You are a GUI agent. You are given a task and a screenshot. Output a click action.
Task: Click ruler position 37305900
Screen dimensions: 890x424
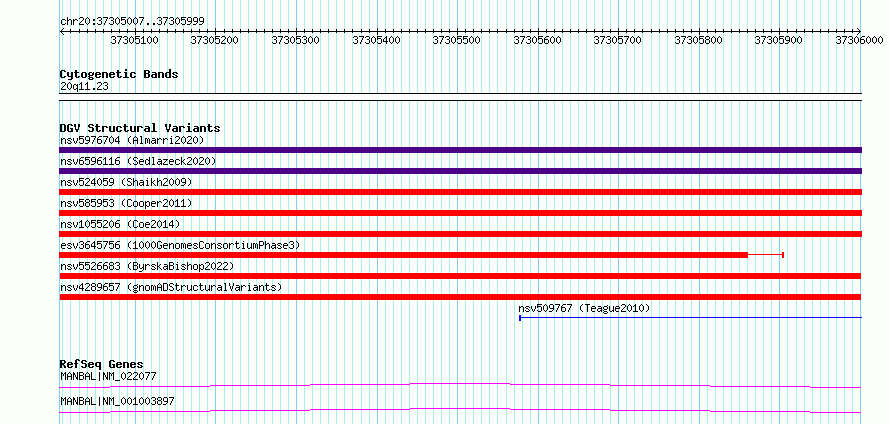[x=779, y=40]
